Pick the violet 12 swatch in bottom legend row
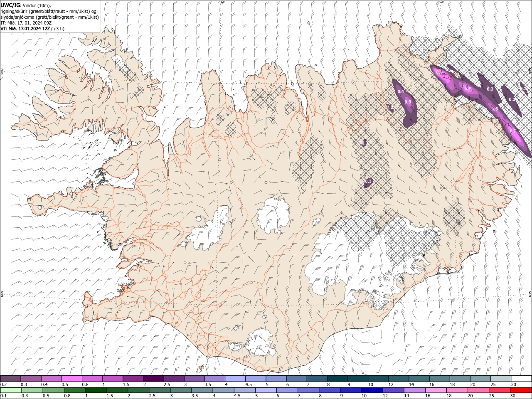 tap(393, 390)
